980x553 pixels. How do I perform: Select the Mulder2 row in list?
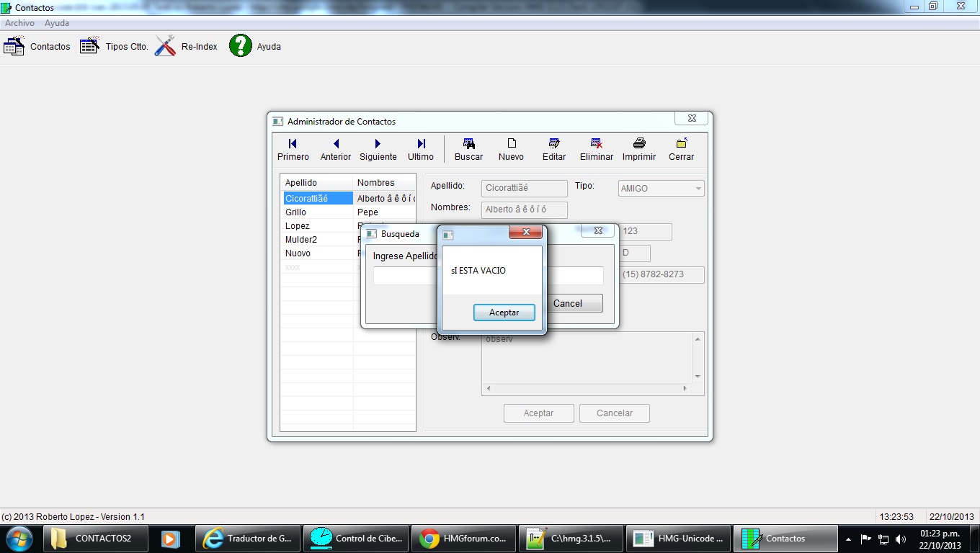348,239
